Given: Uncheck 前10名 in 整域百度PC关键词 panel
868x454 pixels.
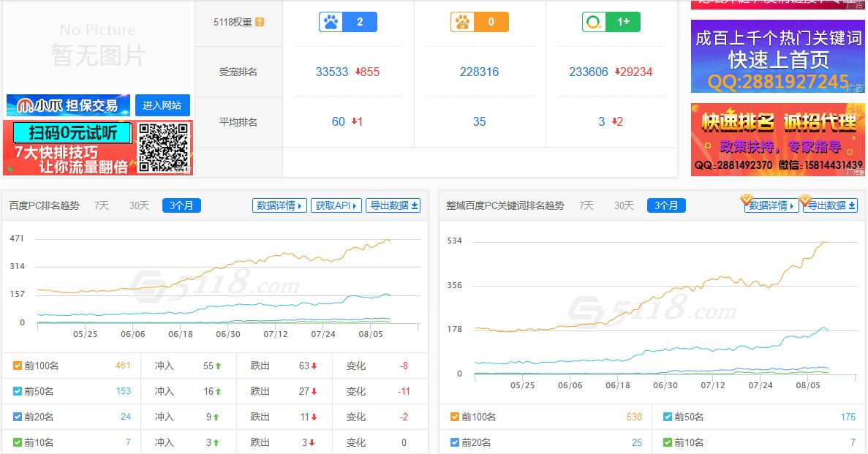Looking at the screenshot, I should coord(667,442).
